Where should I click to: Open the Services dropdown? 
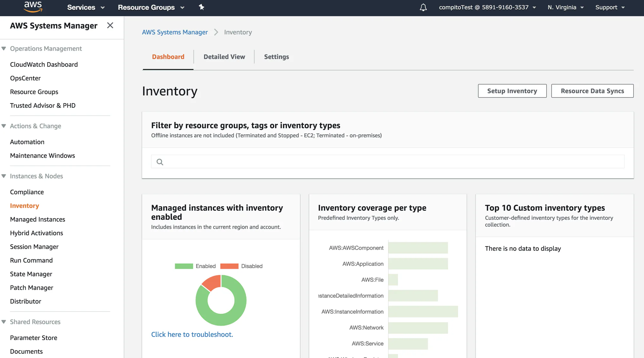coord(86,7)
